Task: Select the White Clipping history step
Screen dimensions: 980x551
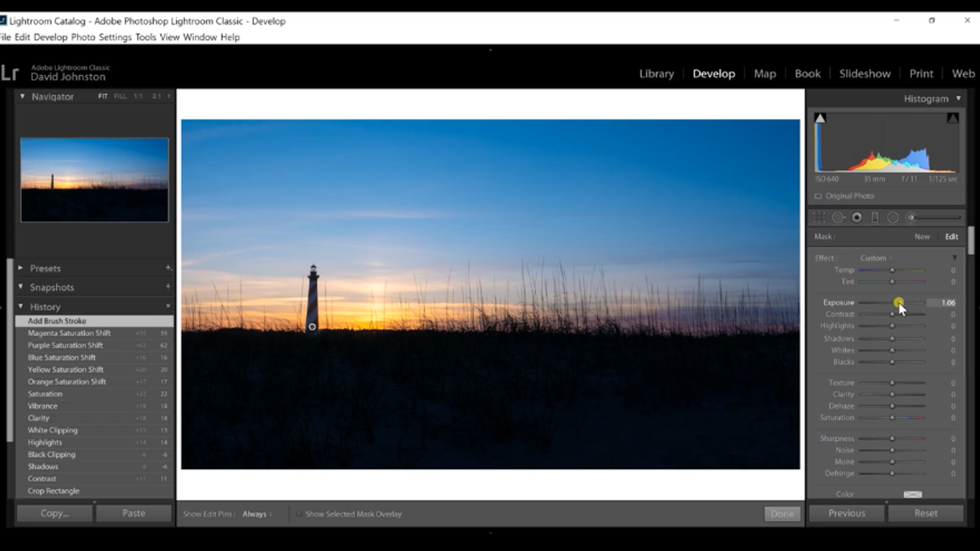Action: [94, 430]
